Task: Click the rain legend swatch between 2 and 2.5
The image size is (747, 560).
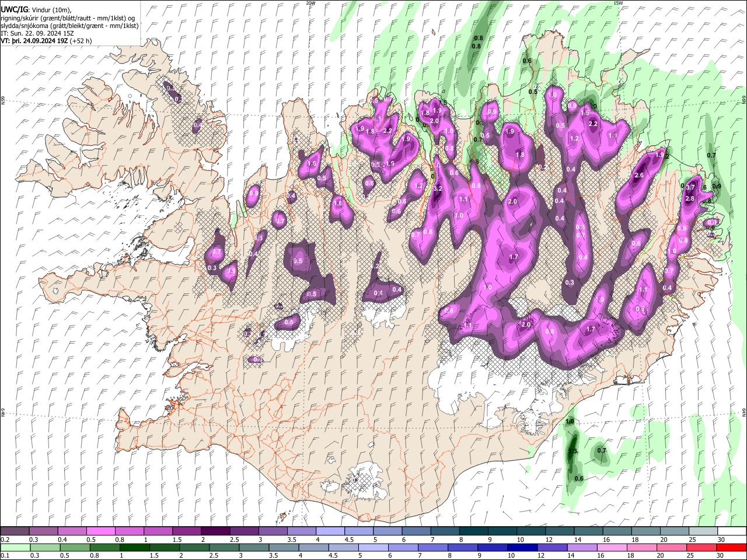Action: tap(194, 547)
